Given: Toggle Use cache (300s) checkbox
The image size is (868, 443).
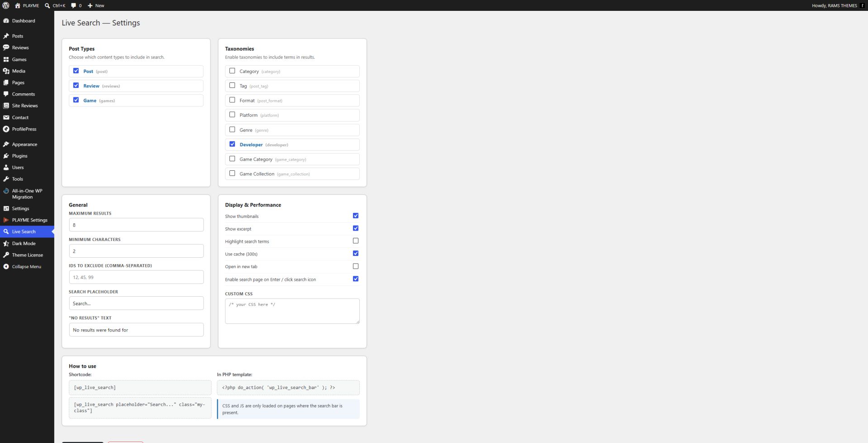Looking at the screenshot, I should pos(356,254).
